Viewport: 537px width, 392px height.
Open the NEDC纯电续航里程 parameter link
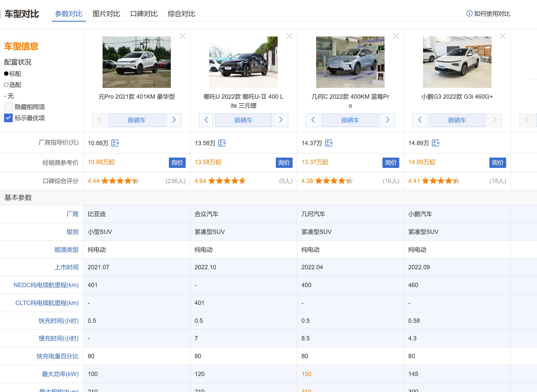click(46, 285)
